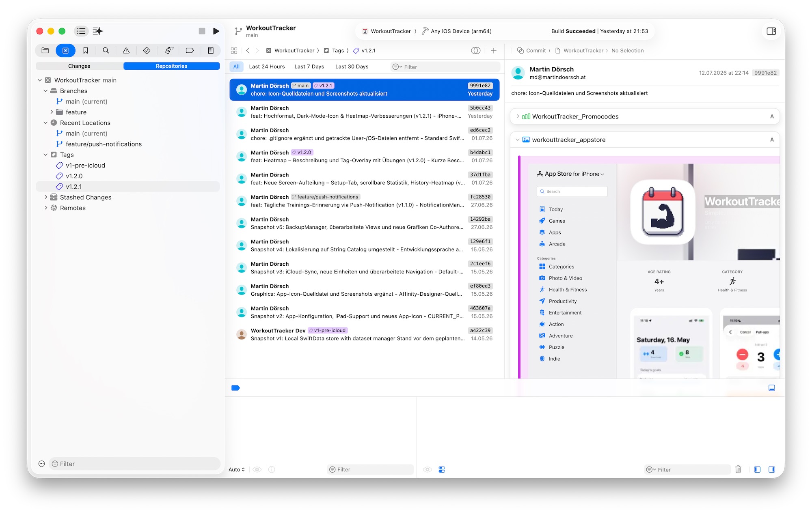Click the Stop button in toolbar
Screen dimensions: 812x514
(202, 31)
